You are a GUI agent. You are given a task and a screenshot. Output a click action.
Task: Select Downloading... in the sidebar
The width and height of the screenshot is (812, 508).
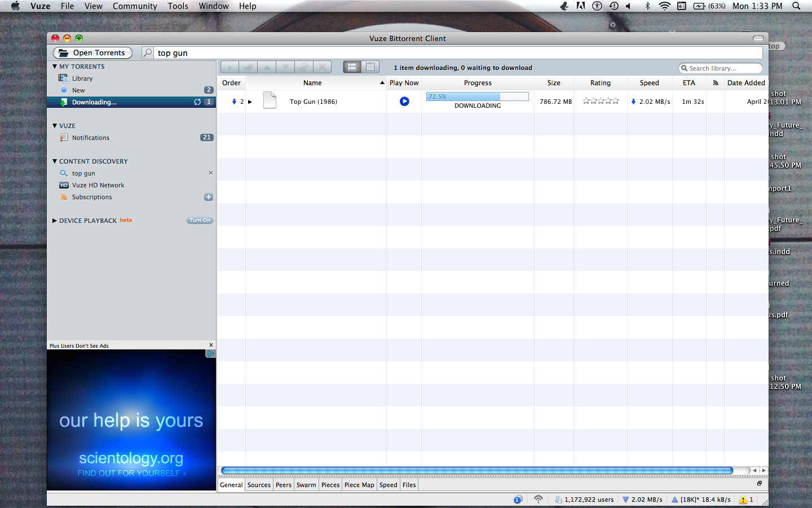131,102
